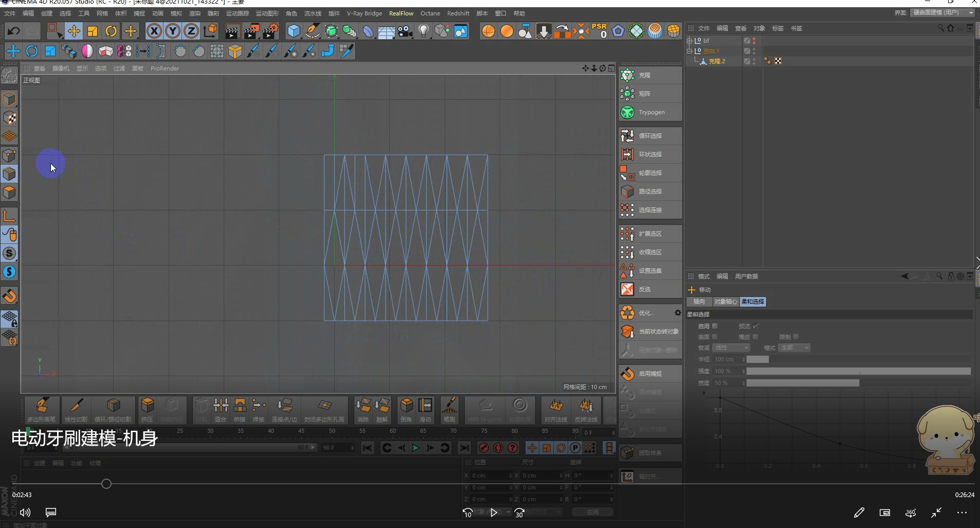980x528 pixels.
Task: Enable the 启用 soft selection checkbox
Action: click(x=715, y=326)
